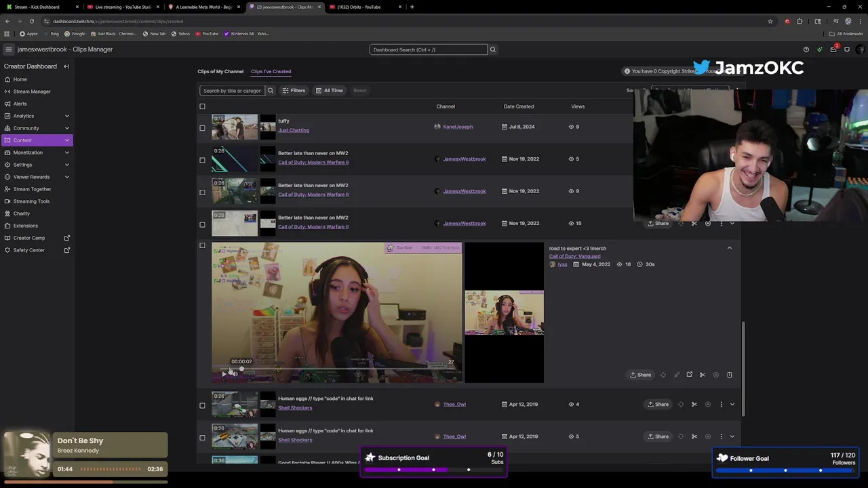Open the help question mark icon
Viewport: 868px width, 488px height.
(x=806, y=49)
